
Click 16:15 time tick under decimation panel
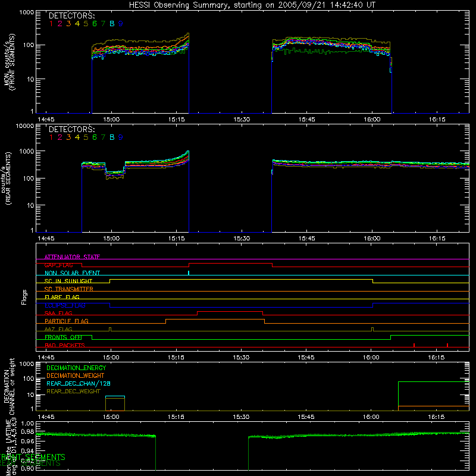pyautogui.click(x=436, y=417)
